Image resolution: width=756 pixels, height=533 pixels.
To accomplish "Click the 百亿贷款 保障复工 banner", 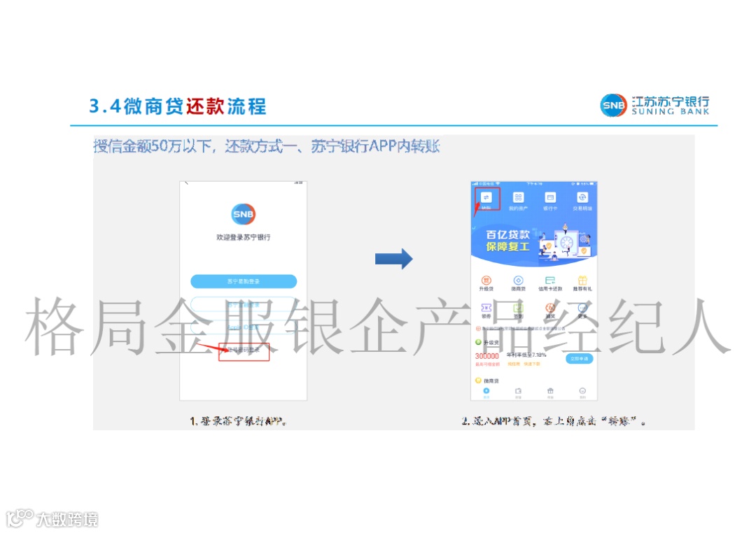I will click(534, 243).
